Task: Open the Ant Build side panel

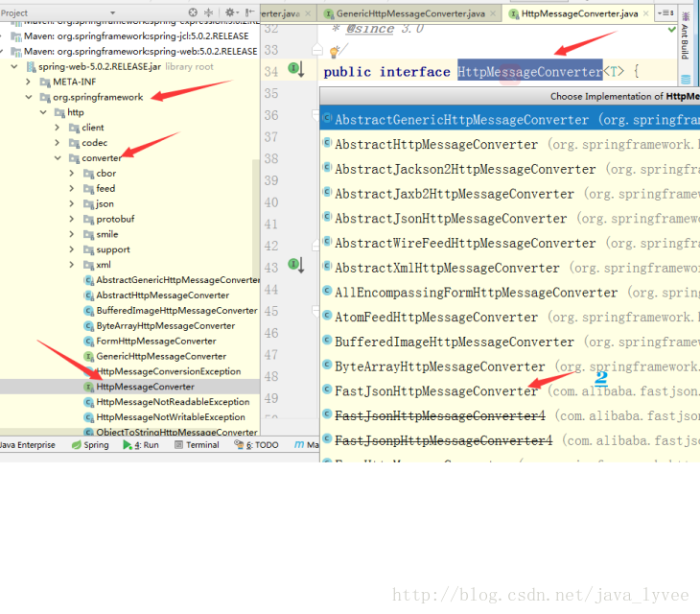Action: 686,36
